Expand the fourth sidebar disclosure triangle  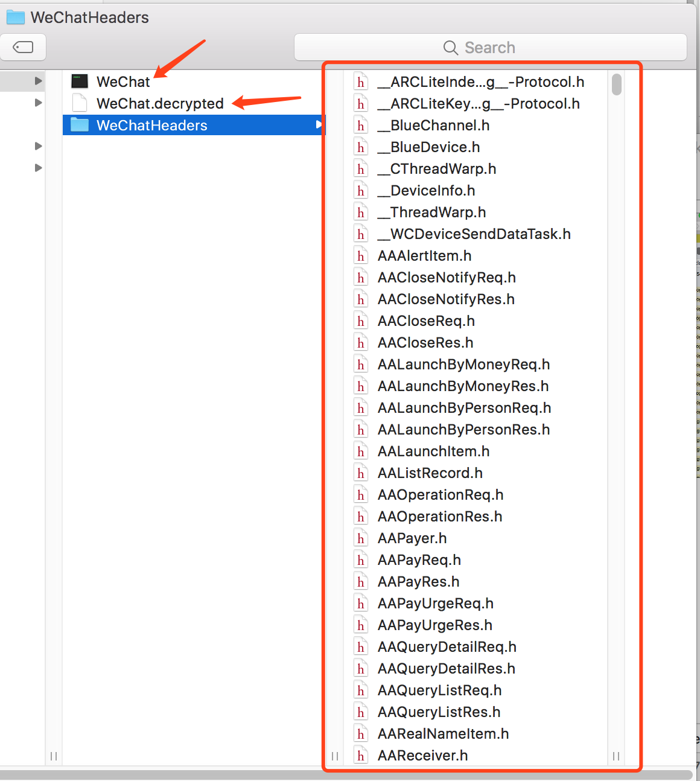38,168
